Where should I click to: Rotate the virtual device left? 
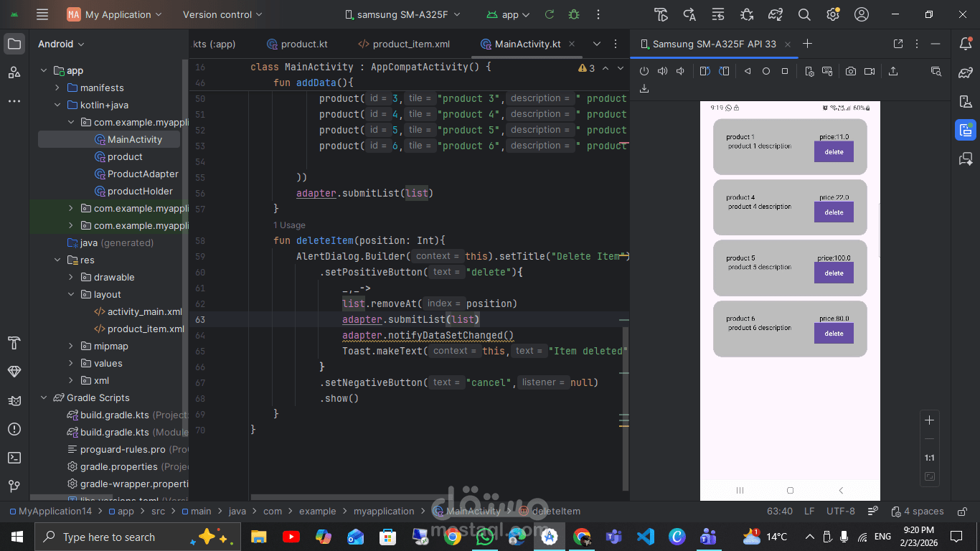coord(705,71)
